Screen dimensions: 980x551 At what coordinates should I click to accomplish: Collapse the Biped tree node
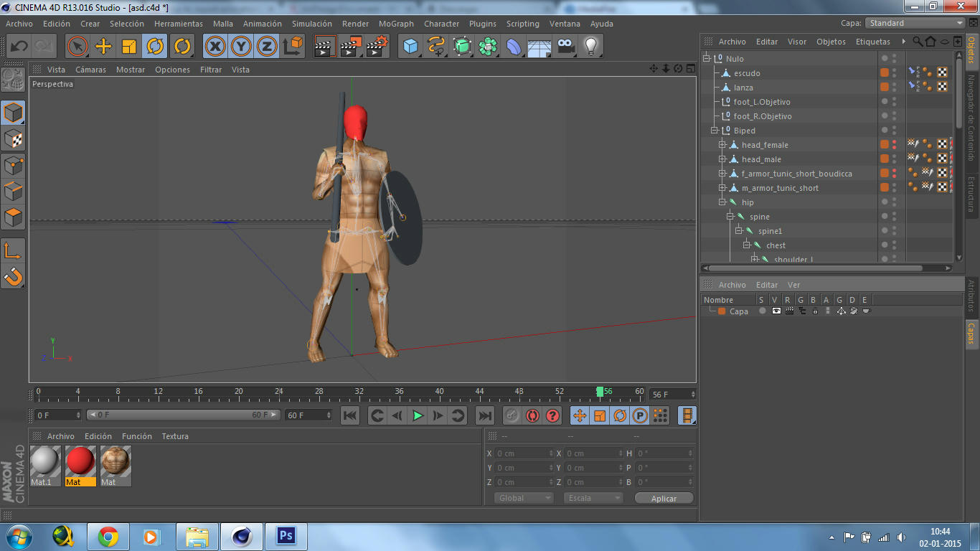[x=715, y=131]
